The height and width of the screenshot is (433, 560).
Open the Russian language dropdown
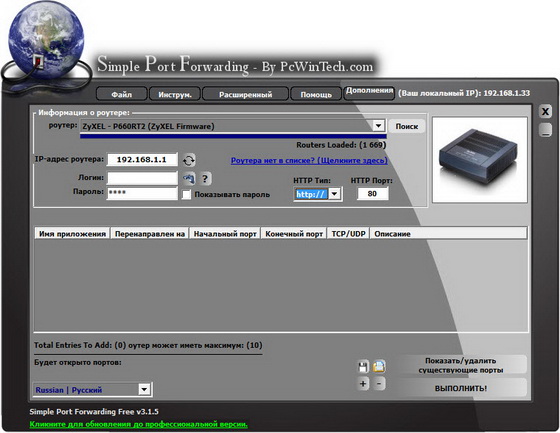[x=144, y=389]
